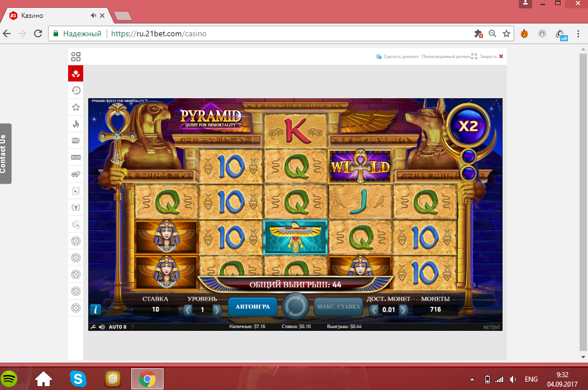Viewport: 588px width, 390px height.
Task: Click the AUTO 8 autoplay counter
Action: (117, 327)
